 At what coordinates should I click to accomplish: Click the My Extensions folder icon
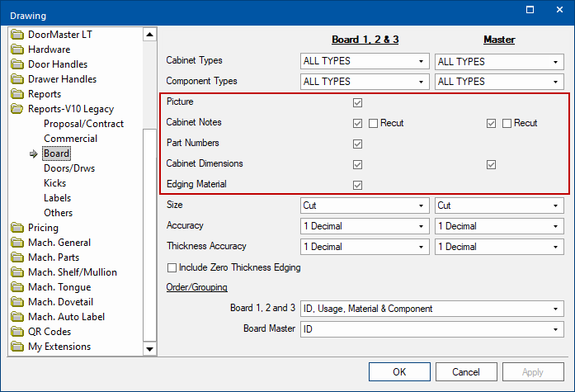16,347
